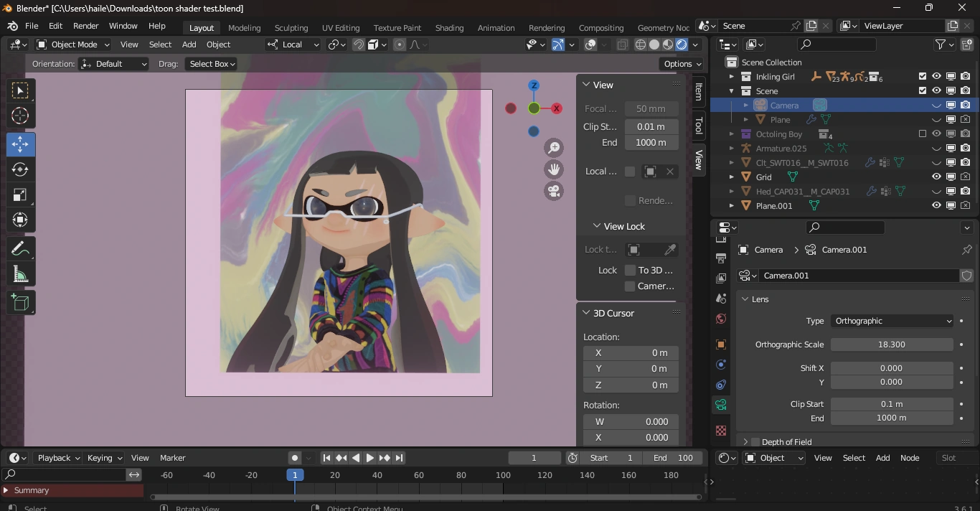Select the Annotate tool
Image resolution: width=980 pixels, height=511 pixels.
[x=20, y=248]
